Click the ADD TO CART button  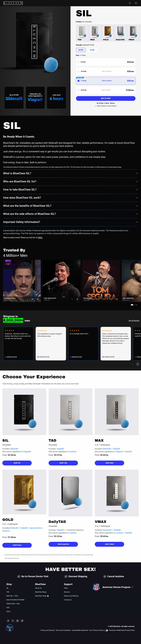106,98
